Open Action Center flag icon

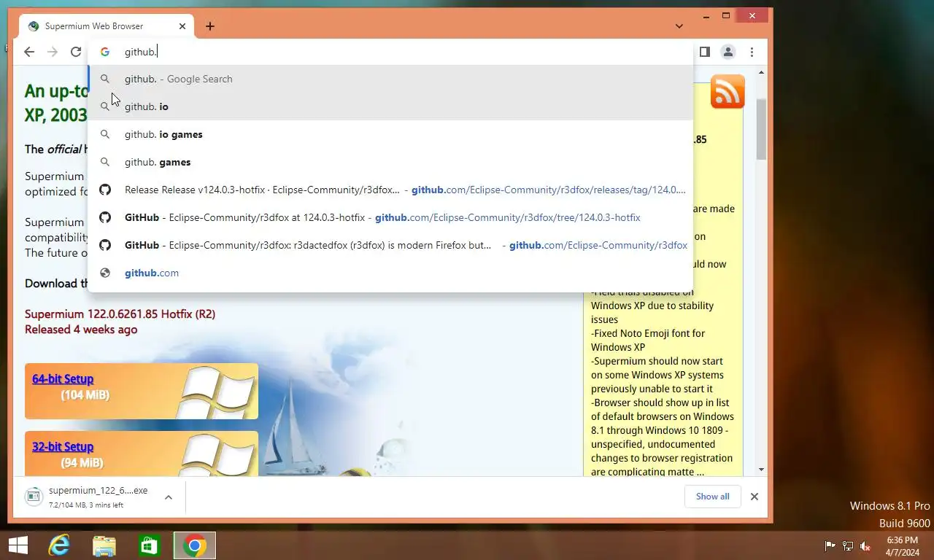point(830,546)
